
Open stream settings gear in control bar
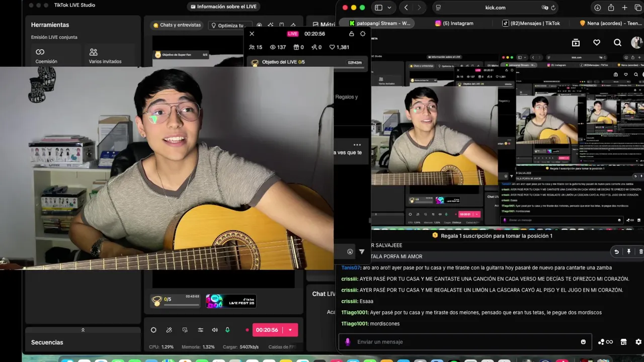[x=153, y=330]
